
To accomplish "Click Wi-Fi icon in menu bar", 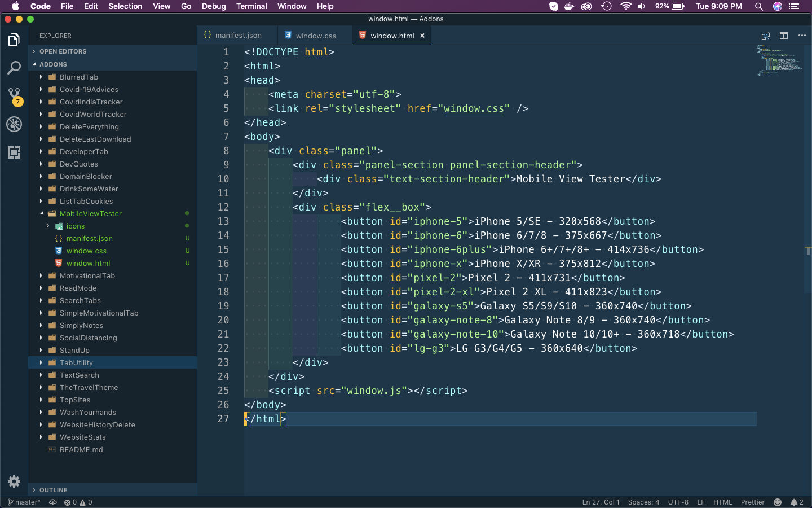I will point(625,6).
